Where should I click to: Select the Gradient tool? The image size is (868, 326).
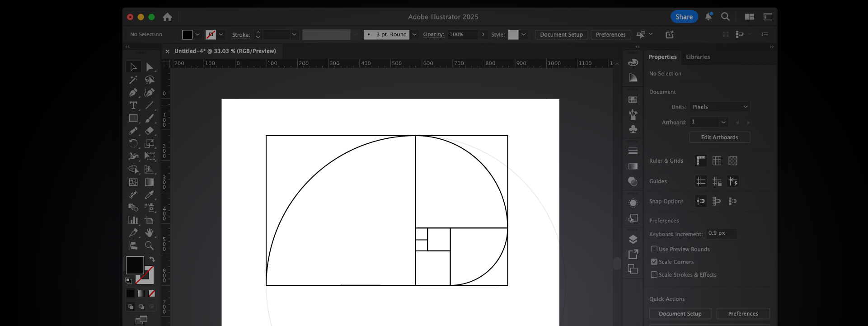pos(150,182)
